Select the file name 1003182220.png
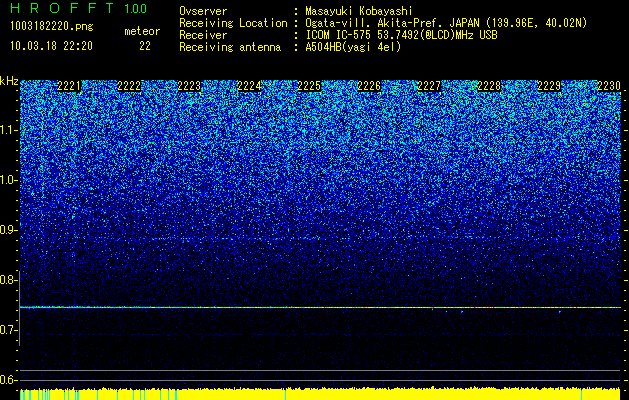 52,27
